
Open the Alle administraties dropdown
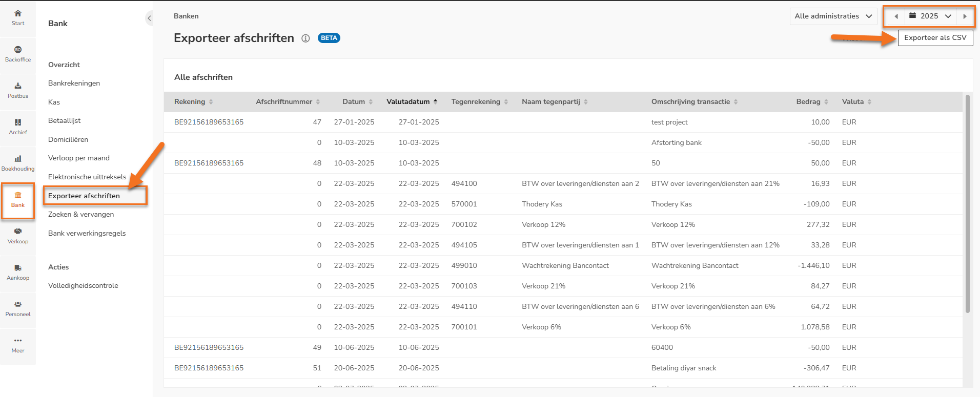click(x=833, y=16)
